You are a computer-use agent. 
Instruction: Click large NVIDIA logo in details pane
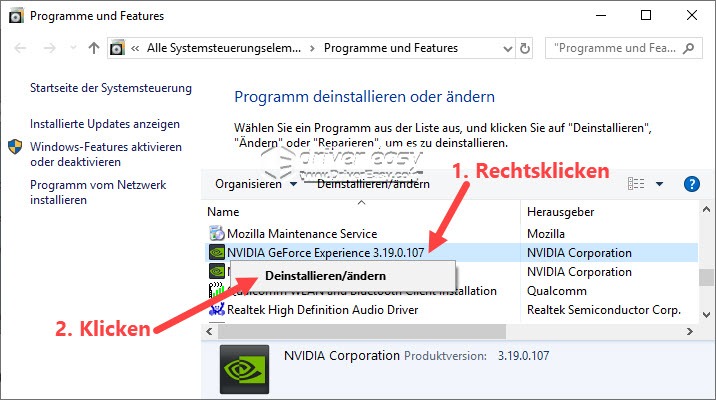[x=244, y=369]
